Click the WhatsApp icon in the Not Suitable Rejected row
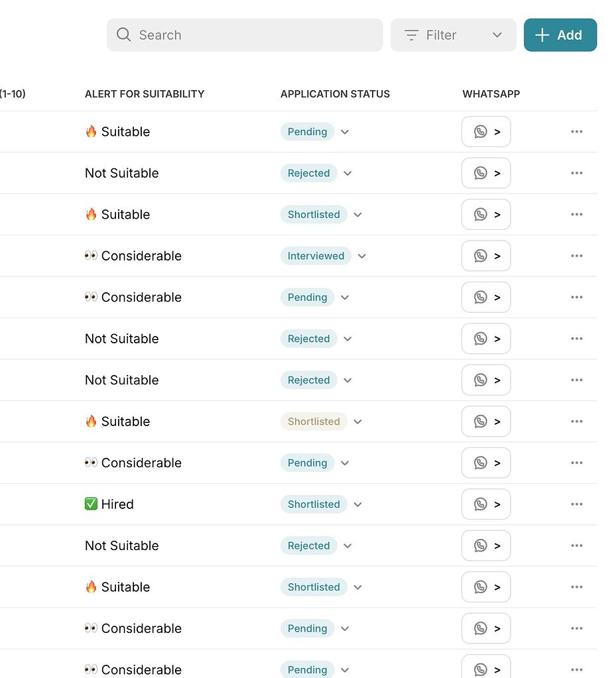This screenshot has width=616, height=678. click(481, 173)
